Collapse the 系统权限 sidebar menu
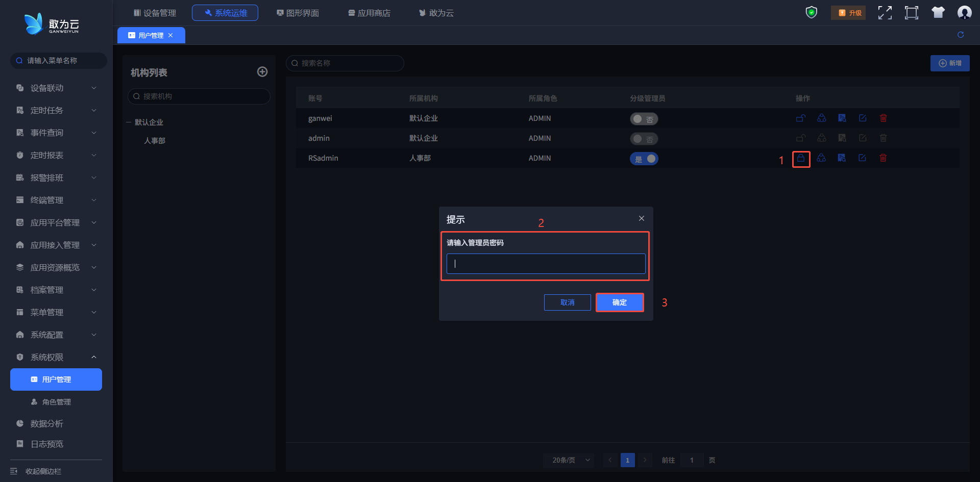Screen dimensions: 980x482 (x=56, y=357)
